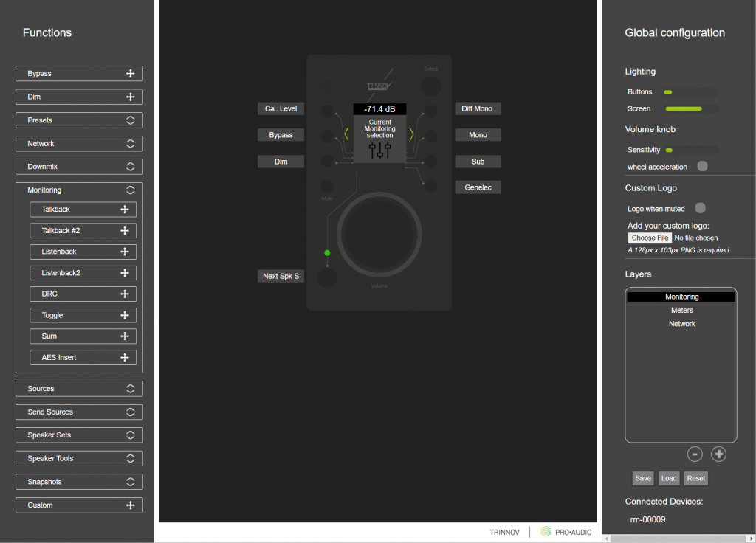Image resolution: width=756 pixels, height=543 pixels.
Task: Click the right green arrow on device screen
Action: 411,134
